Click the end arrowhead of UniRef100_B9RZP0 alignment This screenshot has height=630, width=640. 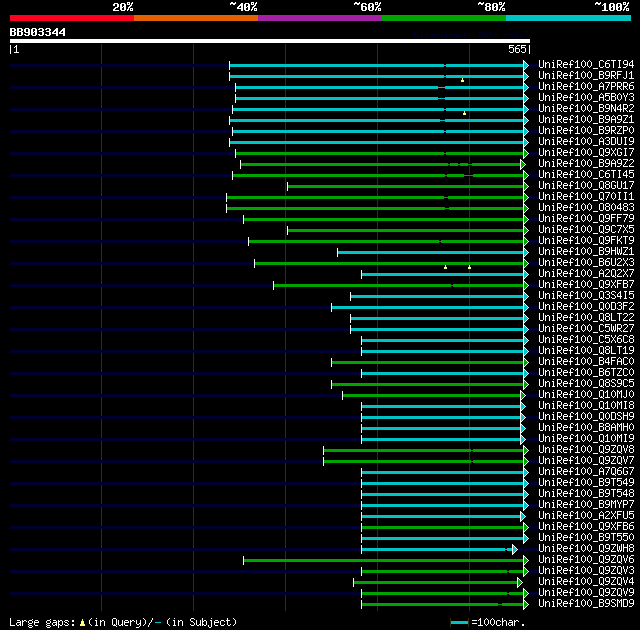tap(526, 131)
